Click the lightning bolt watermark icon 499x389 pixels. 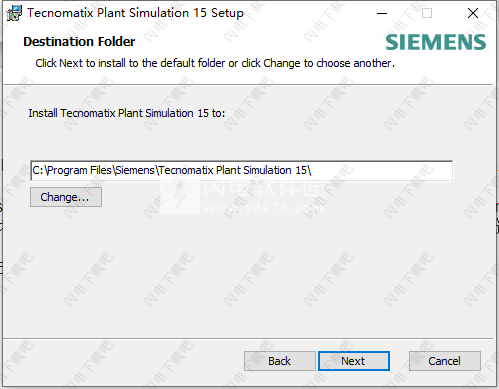pyautogui.click(x=180, y=197)
